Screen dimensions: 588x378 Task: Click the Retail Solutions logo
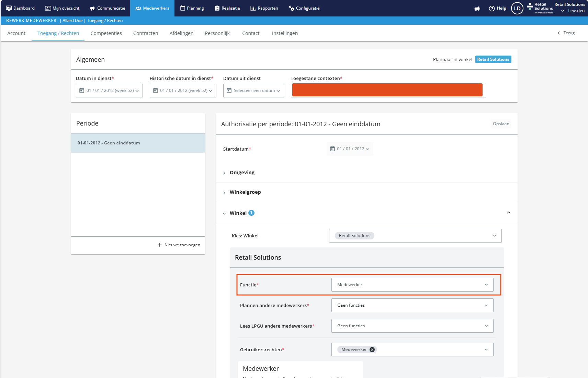pos(540,8)
